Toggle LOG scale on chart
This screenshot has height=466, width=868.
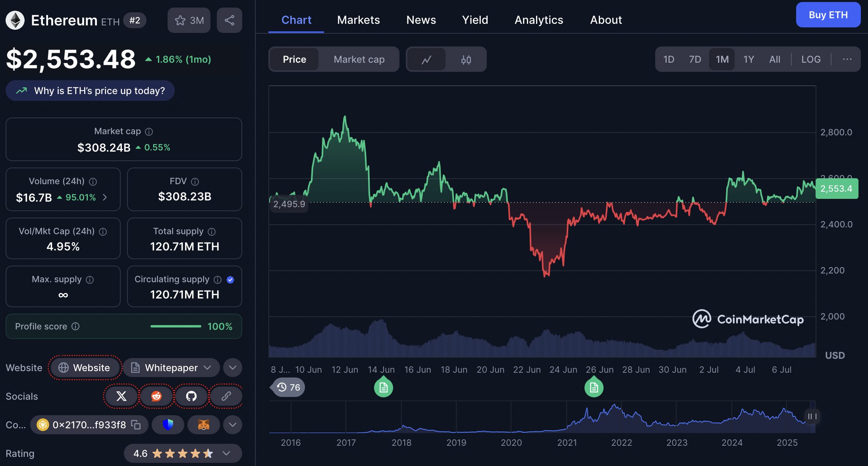pos(811,60)
